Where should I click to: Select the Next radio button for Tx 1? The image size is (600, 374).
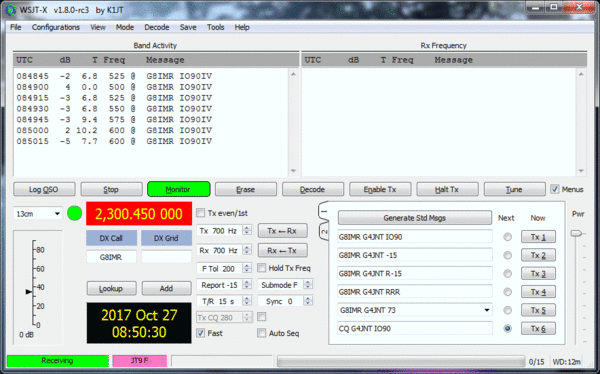tap(507, 237)
